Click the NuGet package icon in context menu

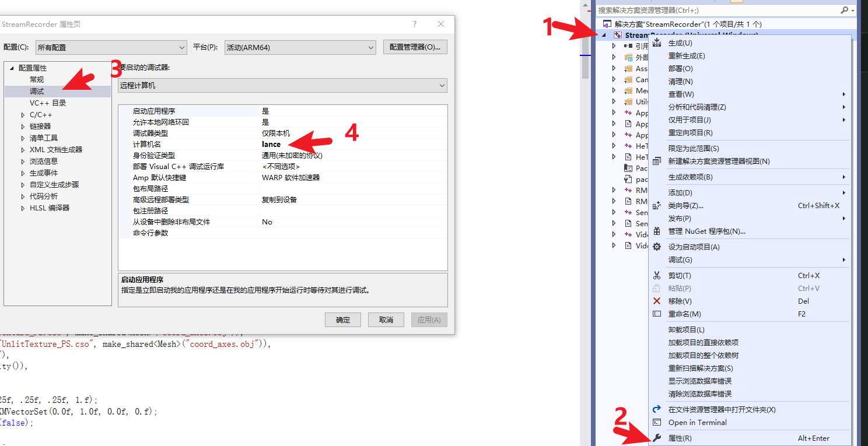click(x=657, y=231)
